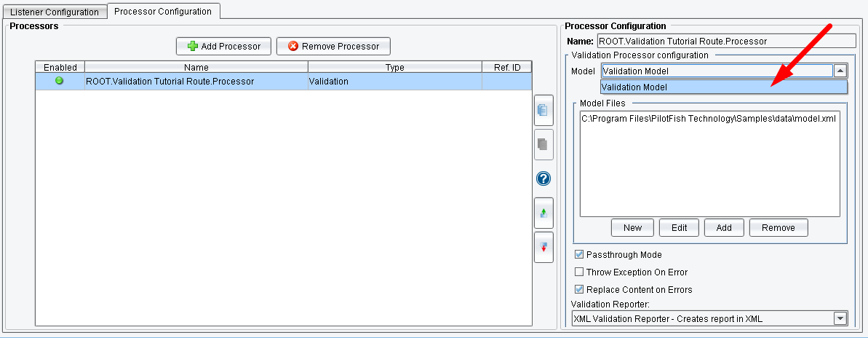Click the copy processor icon

point(544,111)
